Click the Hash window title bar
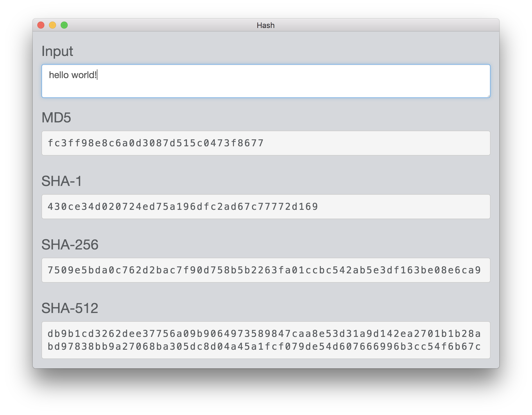The width and height of the screenshot is (532, 415). tap(265, 25)
